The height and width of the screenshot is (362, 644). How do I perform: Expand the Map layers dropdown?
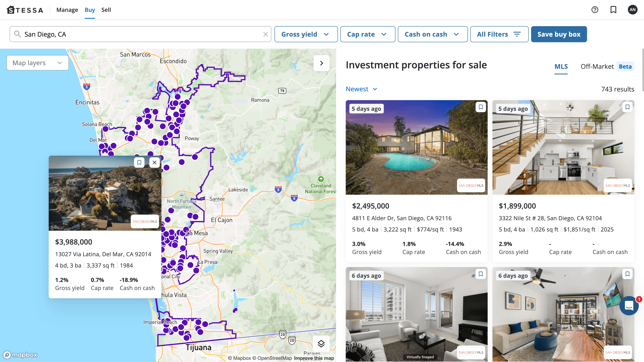tap(37, 63)
